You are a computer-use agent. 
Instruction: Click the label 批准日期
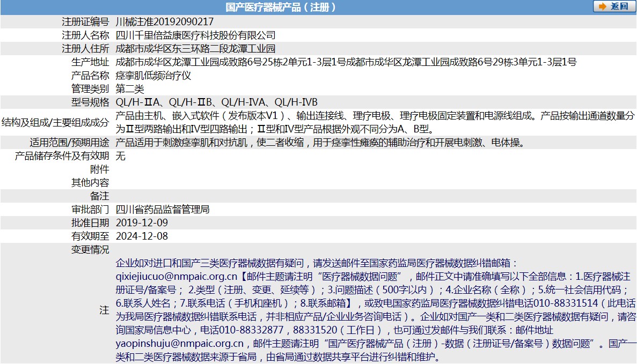(90, 223)
